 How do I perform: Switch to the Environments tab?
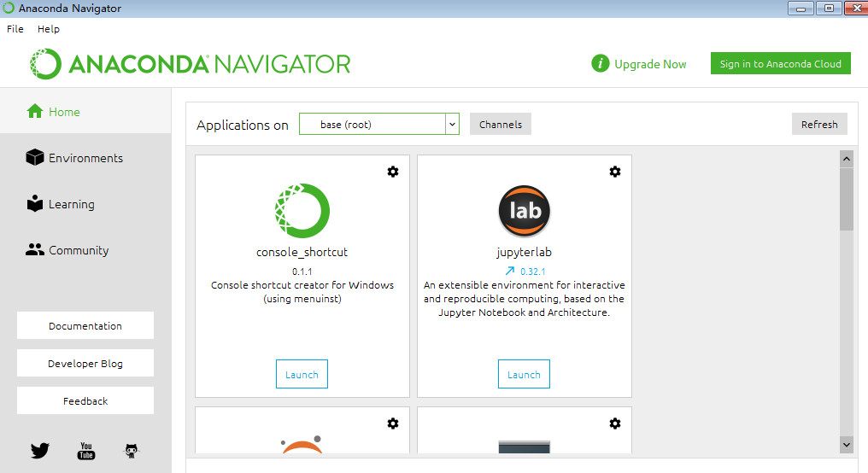pyautogui.click(x=85, y=158)
